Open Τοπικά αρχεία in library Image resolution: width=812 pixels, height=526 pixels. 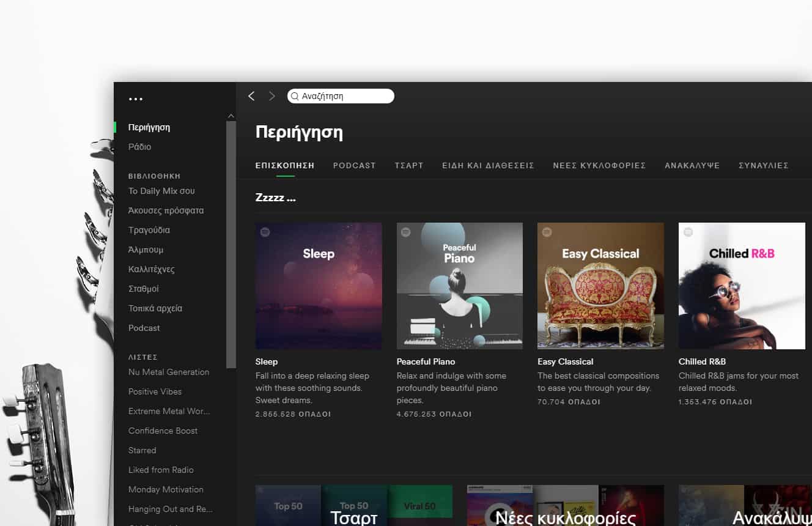coord(155,308)
